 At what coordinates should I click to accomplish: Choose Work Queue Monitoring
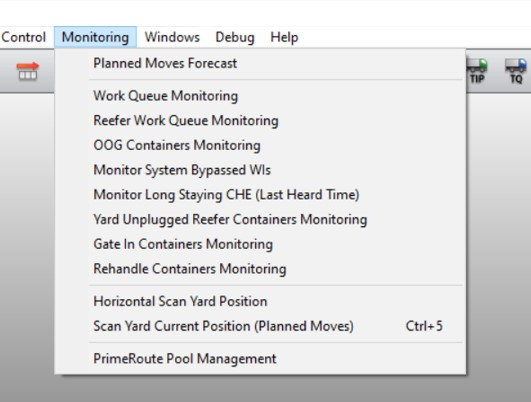click(x=260, y=96)
